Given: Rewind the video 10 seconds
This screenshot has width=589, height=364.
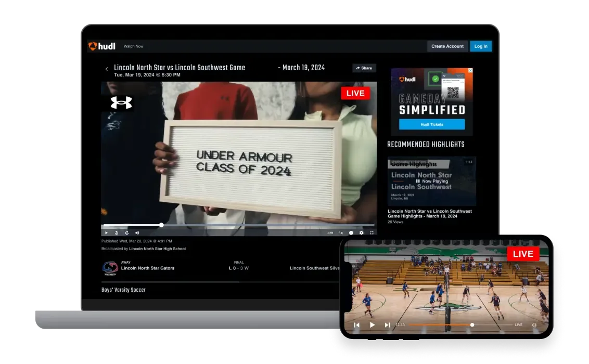Looking at the screenshot, I should pos(117,232).
